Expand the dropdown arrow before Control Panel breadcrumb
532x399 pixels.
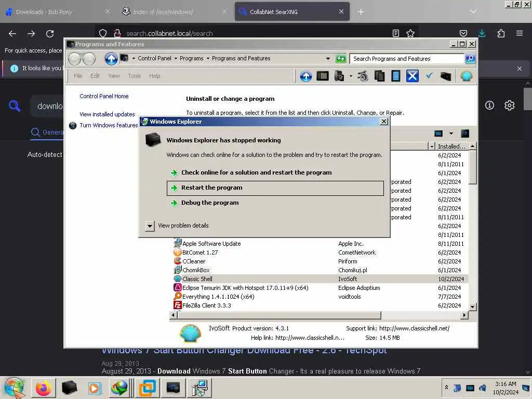pos(134,58)
